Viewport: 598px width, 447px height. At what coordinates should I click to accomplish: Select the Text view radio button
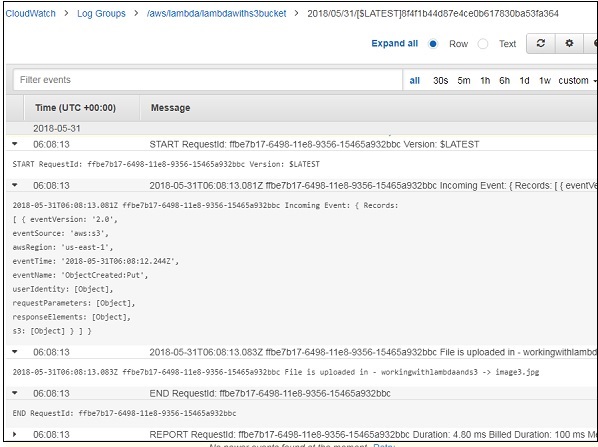[483, 44]
